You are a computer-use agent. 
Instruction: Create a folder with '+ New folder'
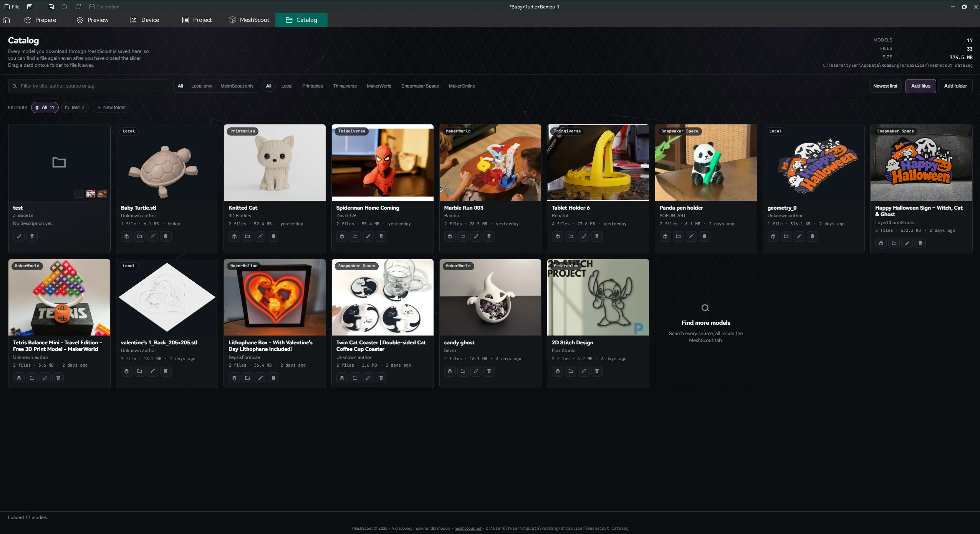pyautogui.click(x=111, y=107)
